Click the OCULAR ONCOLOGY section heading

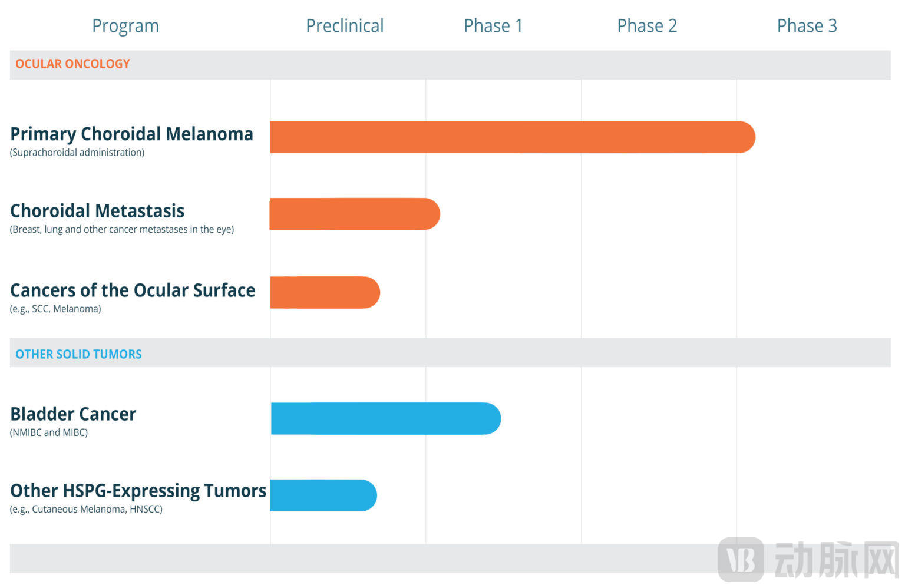[x=72, y=64]
